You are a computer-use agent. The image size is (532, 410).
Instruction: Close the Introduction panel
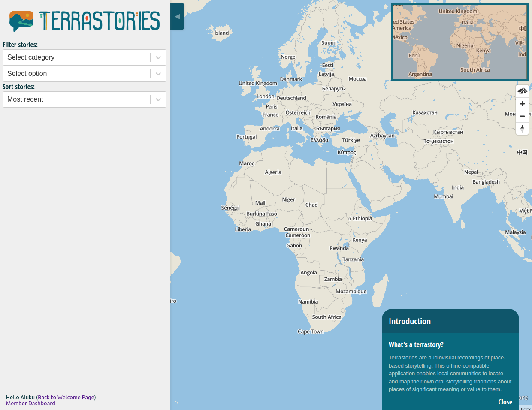(505, 402)
